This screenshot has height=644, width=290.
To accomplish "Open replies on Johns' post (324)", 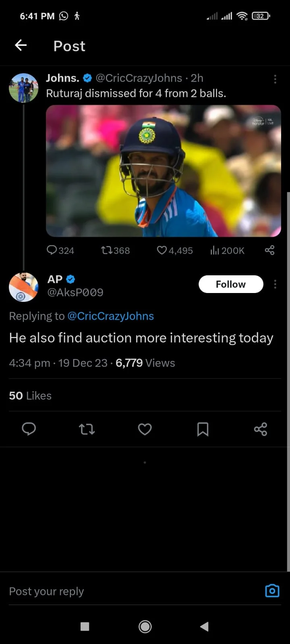I will [x=60, y=250].
